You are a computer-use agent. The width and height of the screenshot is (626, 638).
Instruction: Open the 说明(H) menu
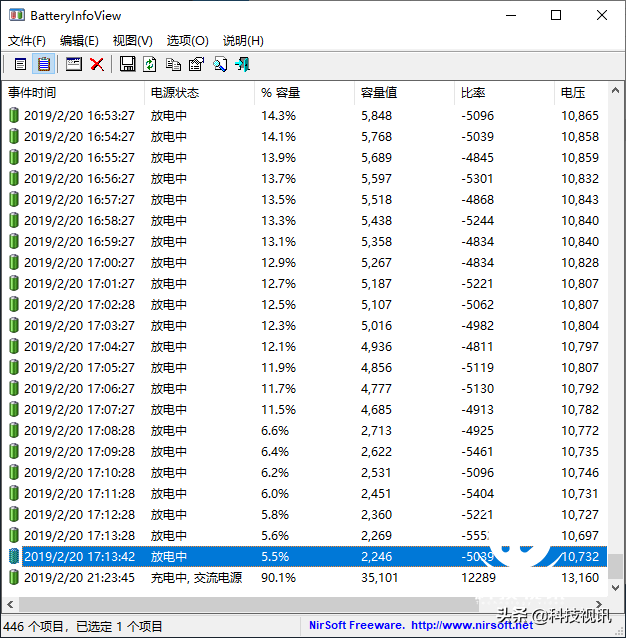[242, 41]
